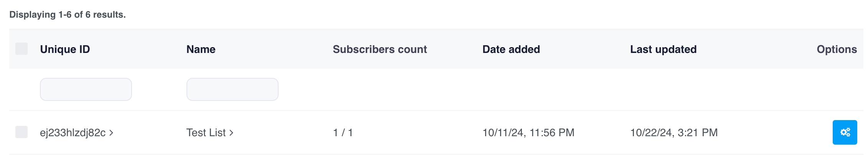Click the 10/11/24, 11:56 PM date cell
Image resolution: width=868 pixels, height=155 pixels.
[x=528, y=133]
